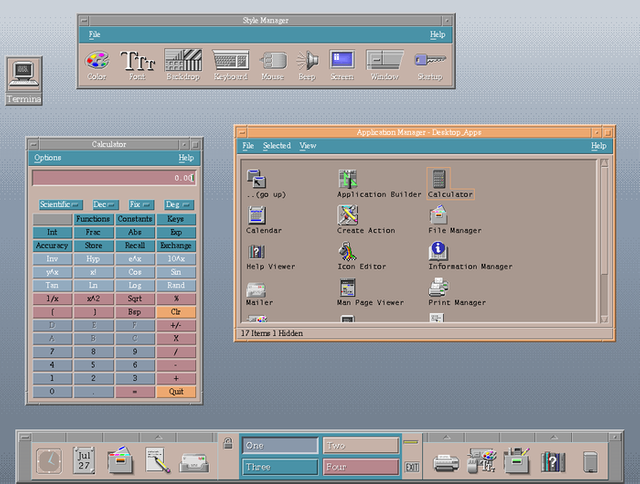
Task: Open the View menu in Application Manager
Action: 308,146
